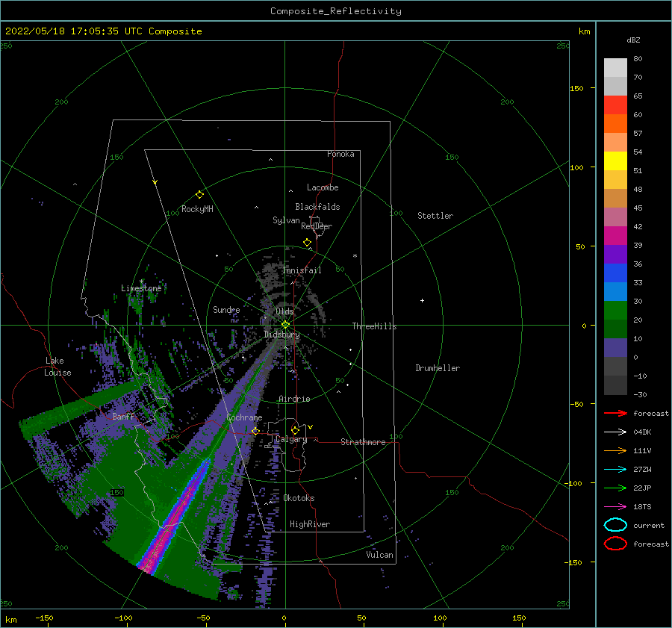The height and width of the screenshot is (628, 672).
Task: Click the red forecast ellipse icon
Action: tap(615, 544)
